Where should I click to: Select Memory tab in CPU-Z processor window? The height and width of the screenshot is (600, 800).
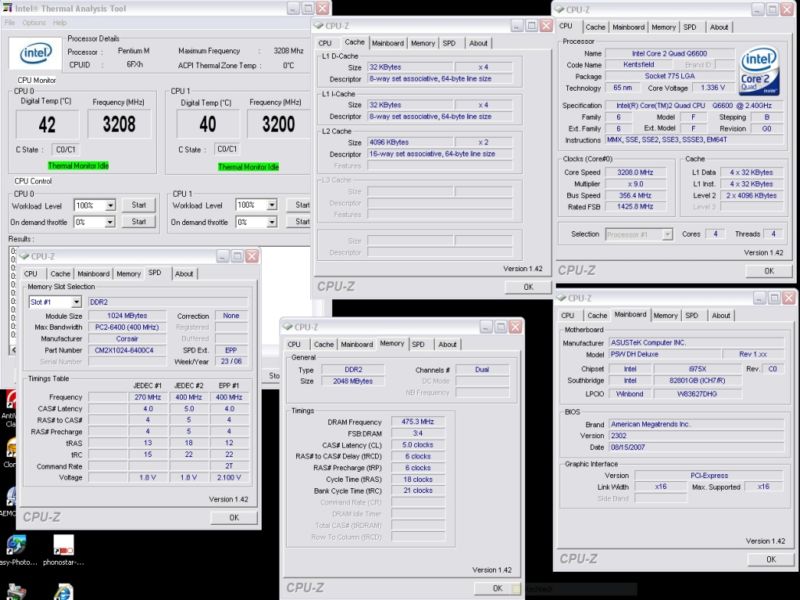pos(663,27)
